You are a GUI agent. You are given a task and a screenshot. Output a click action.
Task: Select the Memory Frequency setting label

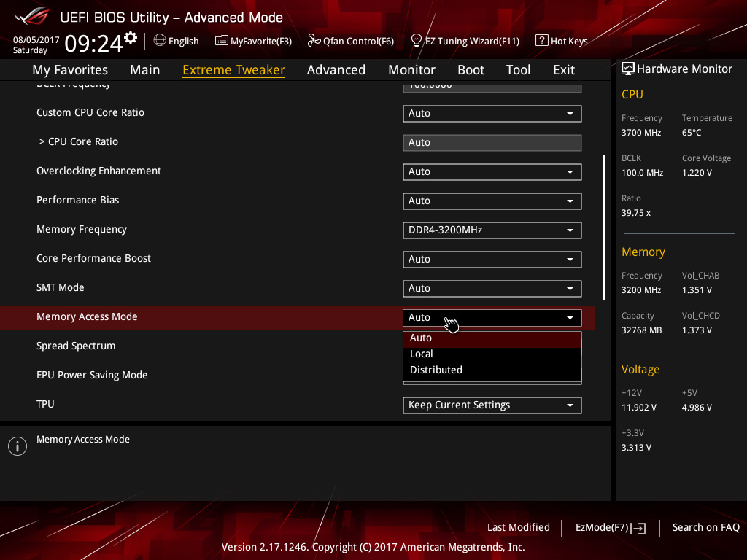(x=82, y=230)
